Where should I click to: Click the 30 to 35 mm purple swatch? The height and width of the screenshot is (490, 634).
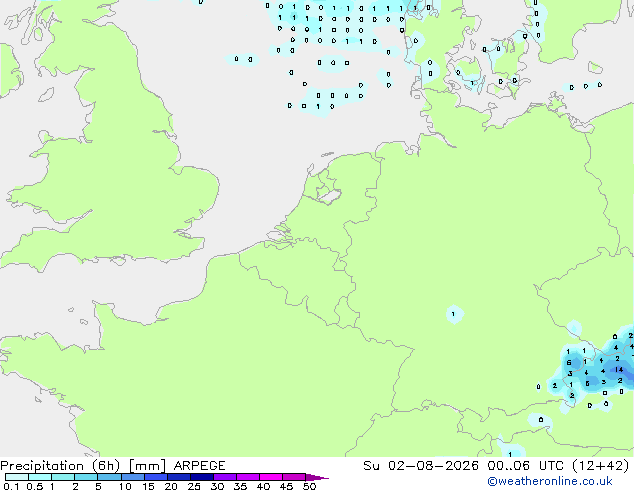pyautogui.click(x=225, y=477)
